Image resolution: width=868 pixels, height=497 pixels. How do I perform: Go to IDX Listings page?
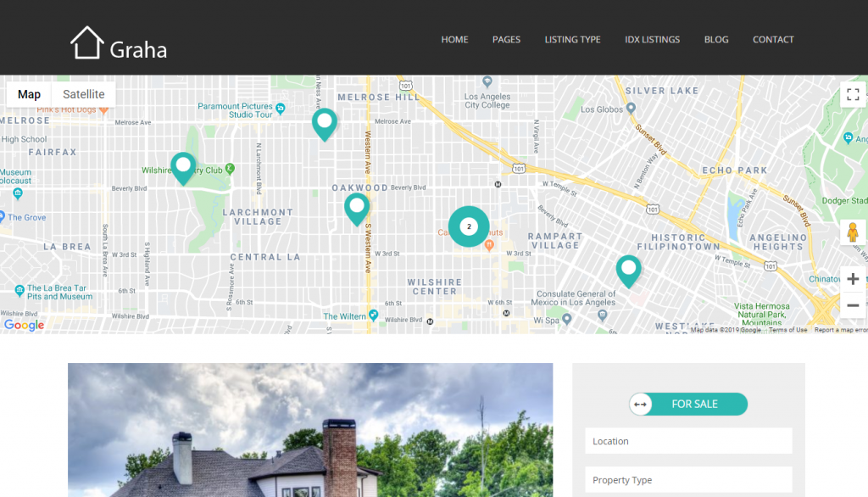[x=652, y=40]
